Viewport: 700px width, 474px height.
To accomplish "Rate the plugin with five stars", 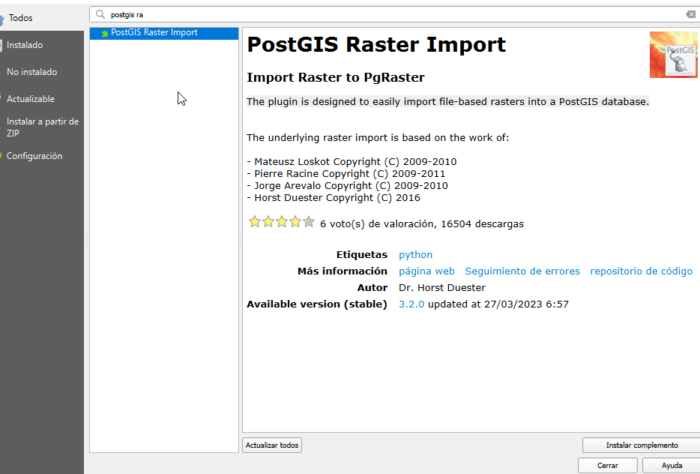I will point(308,222).
